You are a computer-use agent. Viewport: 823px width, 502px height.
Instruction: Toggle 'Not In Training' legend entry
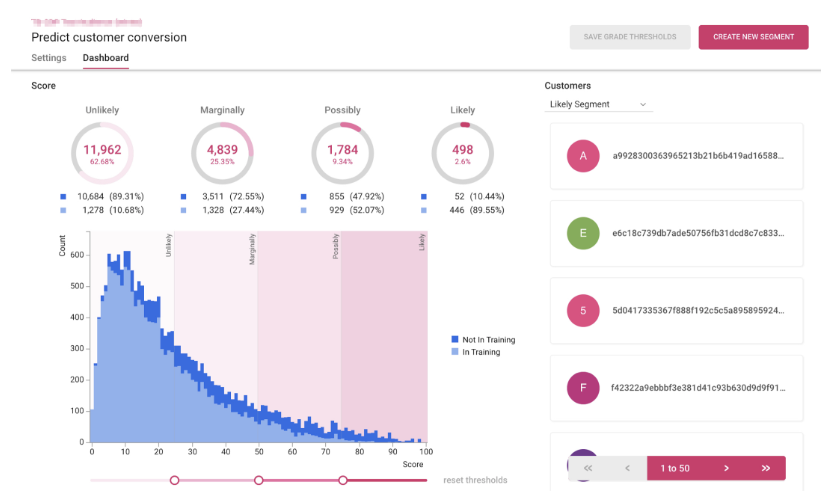pos(482,340)
